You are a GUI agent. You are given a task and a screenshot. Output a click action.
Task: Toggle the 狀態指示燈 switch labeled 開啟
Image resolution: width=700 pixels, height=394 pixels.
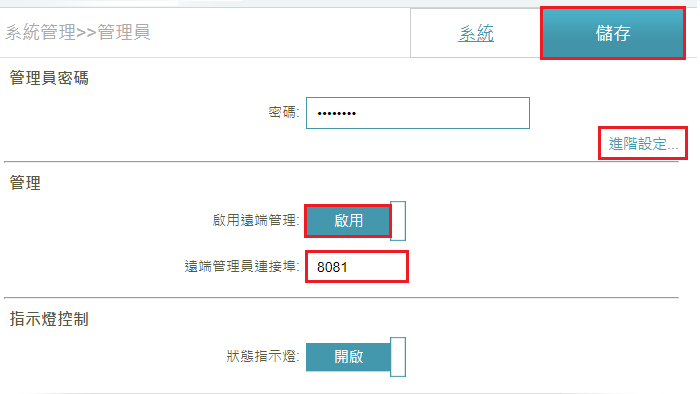(348, 357)
